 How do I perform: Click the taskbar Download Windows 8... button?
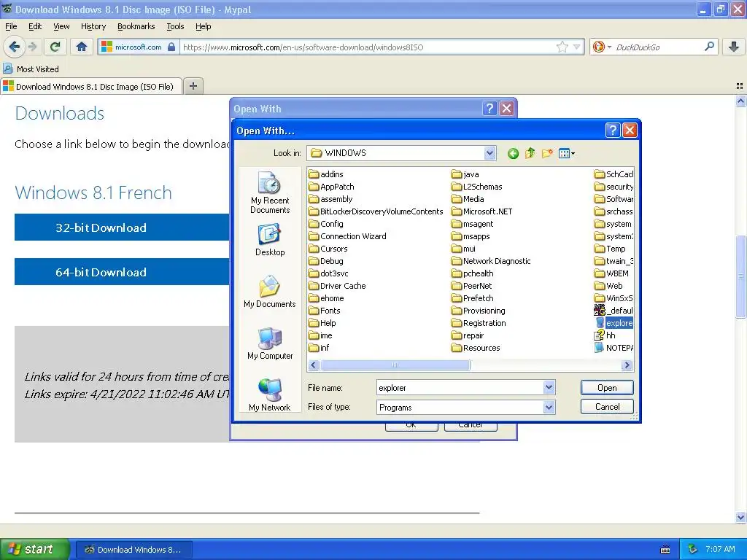(134, 550)
